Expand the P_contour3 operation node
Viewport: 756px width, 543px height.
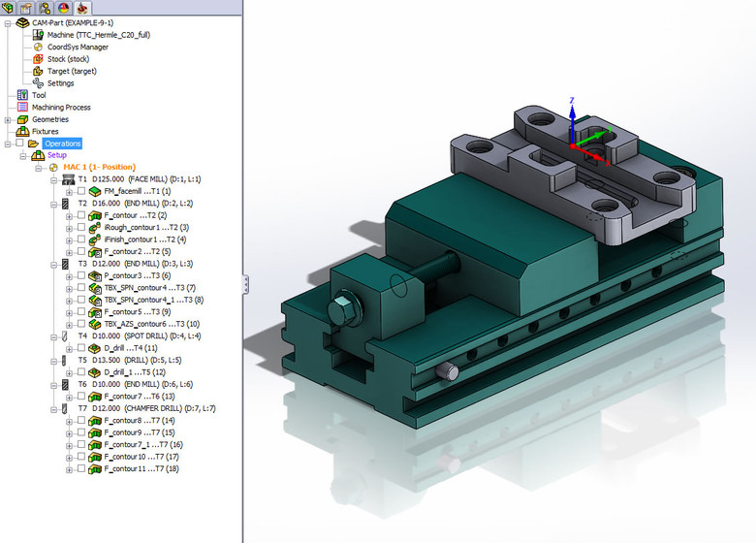[x=69, y=275]
